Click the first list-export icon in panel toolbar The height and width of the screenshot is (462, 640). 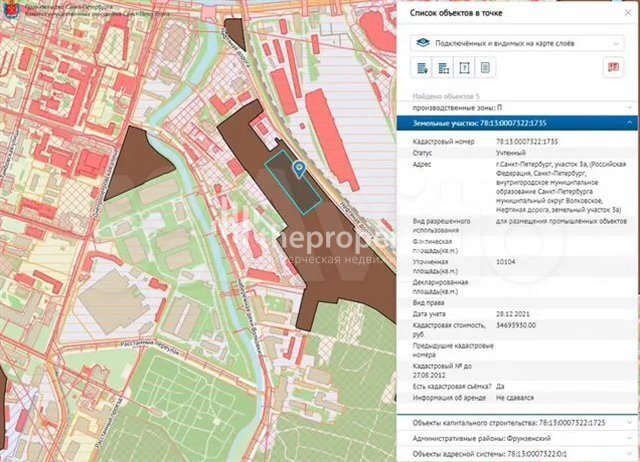(x=420, y=68)
